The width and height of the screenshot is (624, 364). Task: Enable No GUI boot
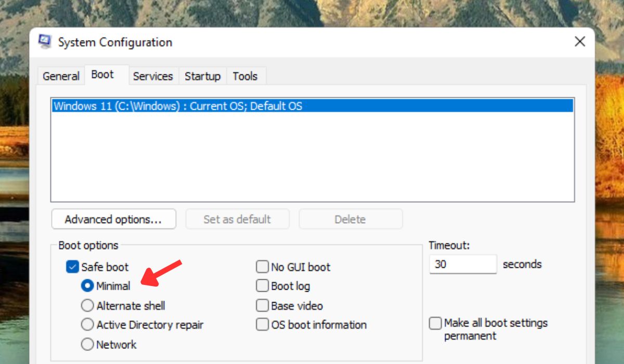coord(262,267)
